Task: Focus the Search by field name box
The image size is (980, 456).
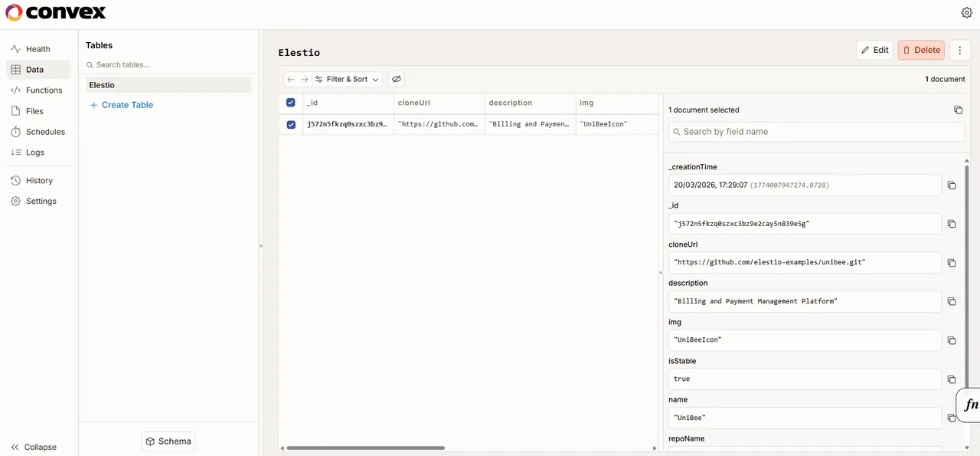Action: point(816,132)
